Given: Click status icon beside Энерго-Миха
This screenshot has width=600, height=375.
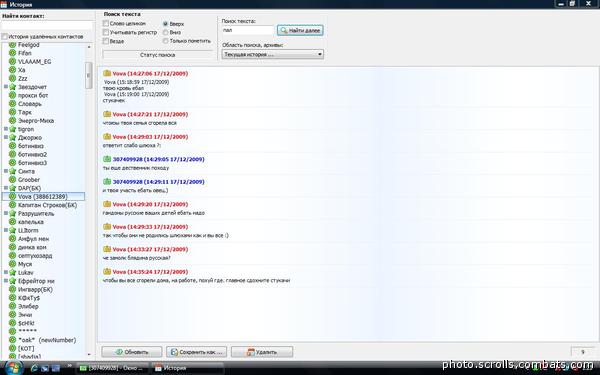Looking at the screenshot, I should pyautogui.click(x=12, y=121).
